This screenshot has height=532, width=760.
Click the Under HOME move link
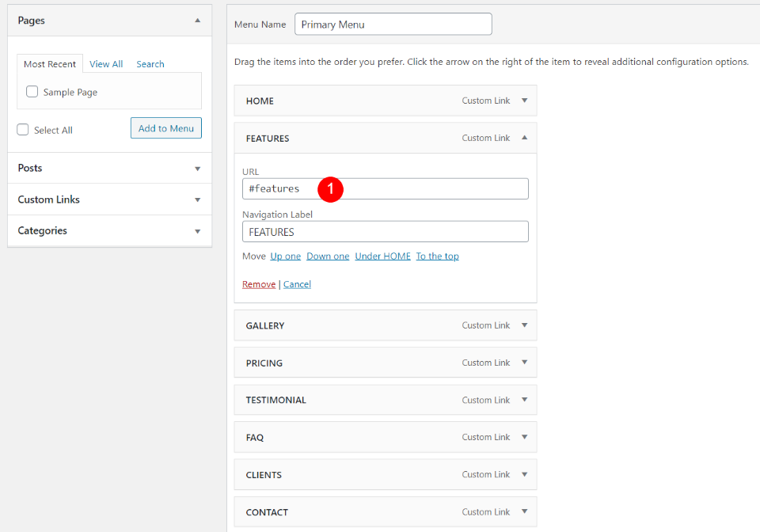(x=382, y=256)
